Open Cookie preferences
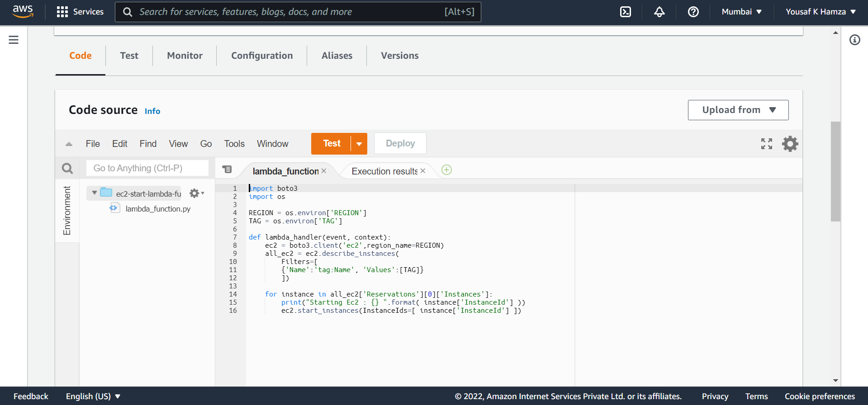868x405 pixels. tap(820, 396)
